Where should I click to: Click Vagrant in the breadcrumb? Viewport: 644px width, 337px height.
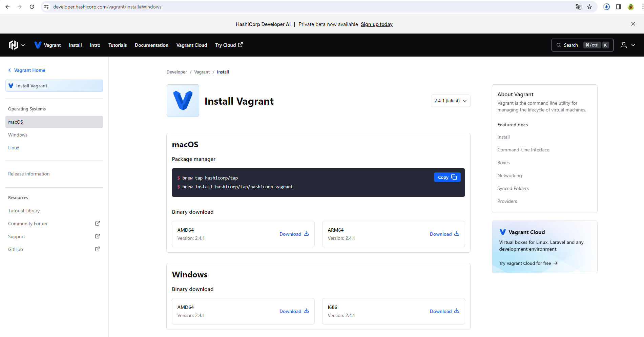coord(202,72)
